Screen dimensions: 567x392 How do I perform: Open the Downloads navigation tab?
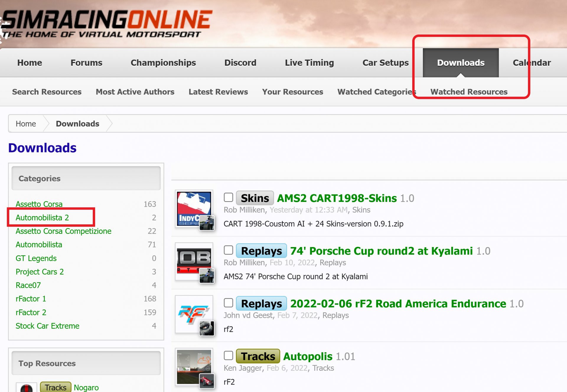(461, 63)
